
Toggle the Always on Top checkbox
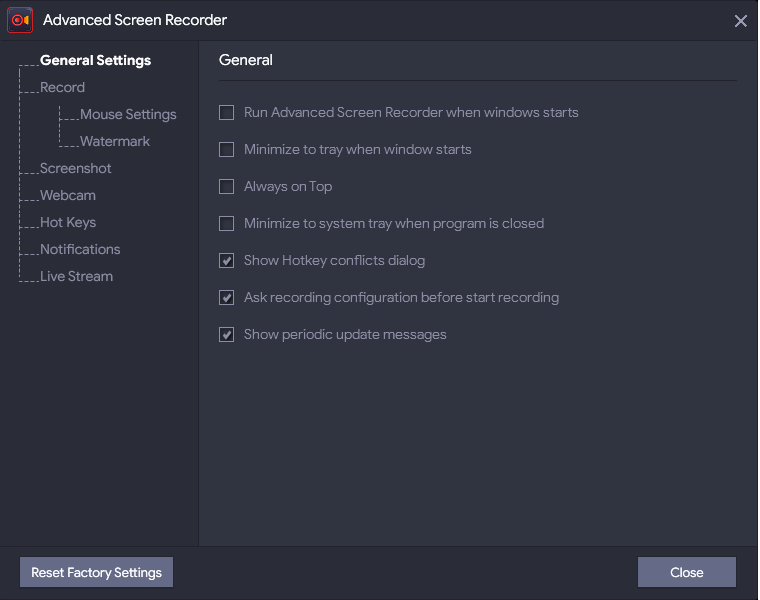(226, 187)
